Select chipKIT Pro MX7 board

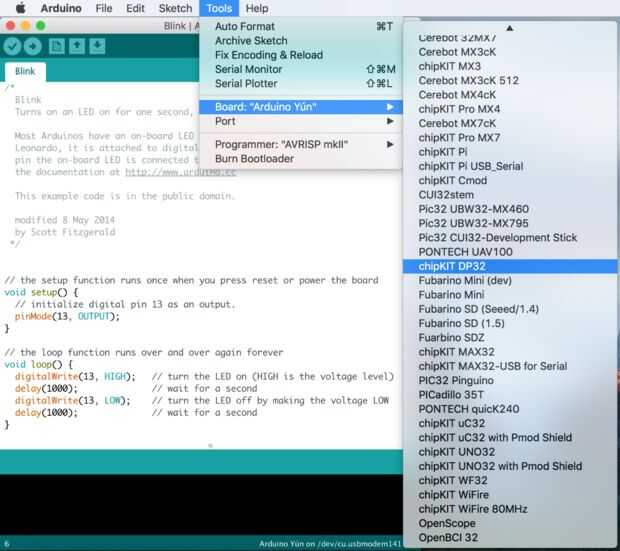(510, 137)
